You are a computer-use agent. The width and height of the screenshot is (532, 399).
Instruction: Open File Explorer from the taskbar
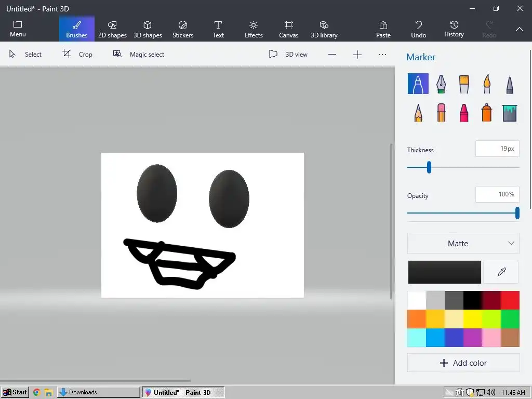tap(48, 393)
